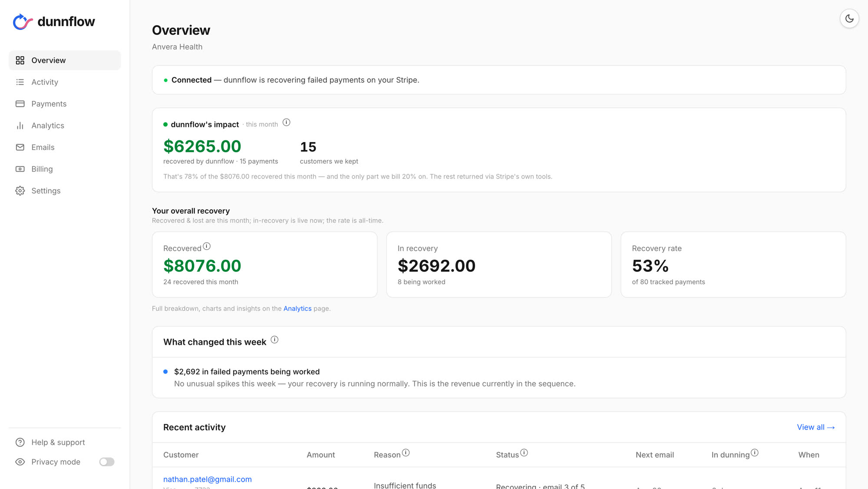Open info icon on Reason column
This screenshot has height=489, width=868.
(406, 453)
